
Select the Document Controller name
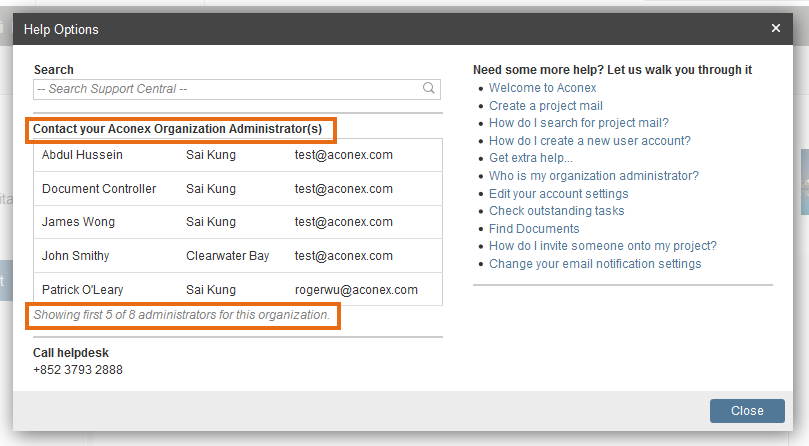(x=99, y=189)
